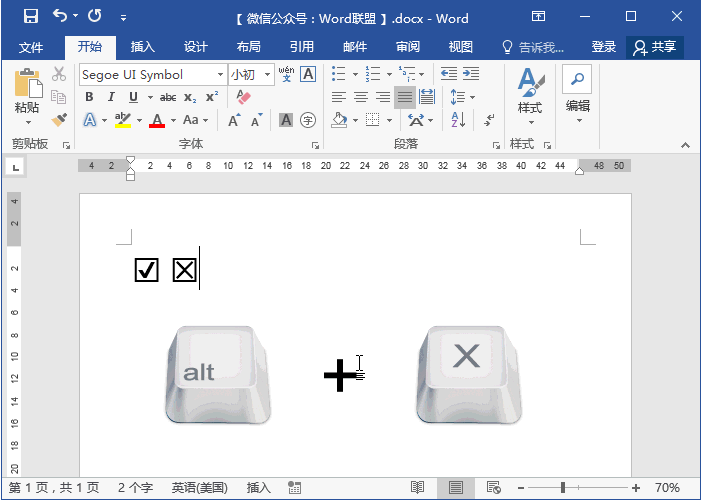
Task: Clear all formatting eraser icon
Action: coord(243,97)
